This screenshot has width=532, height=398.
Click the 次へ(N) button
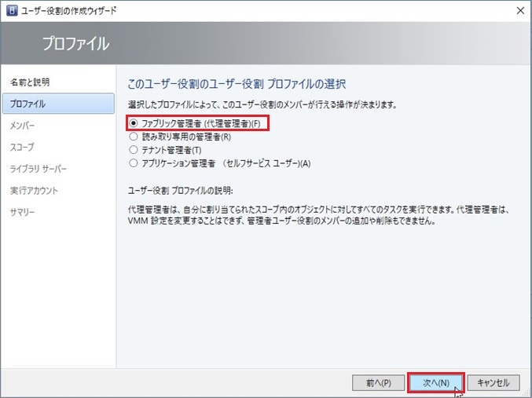point(435,382)
